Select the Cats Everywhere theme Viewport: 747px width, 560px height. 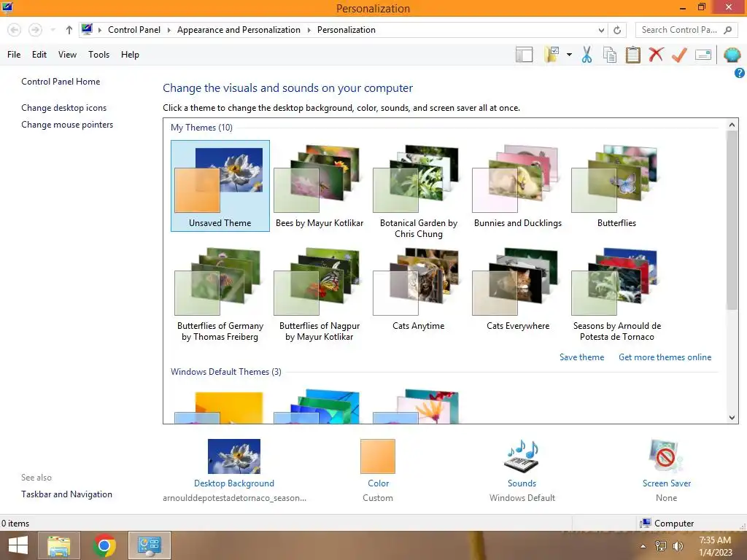pos(518,289)
